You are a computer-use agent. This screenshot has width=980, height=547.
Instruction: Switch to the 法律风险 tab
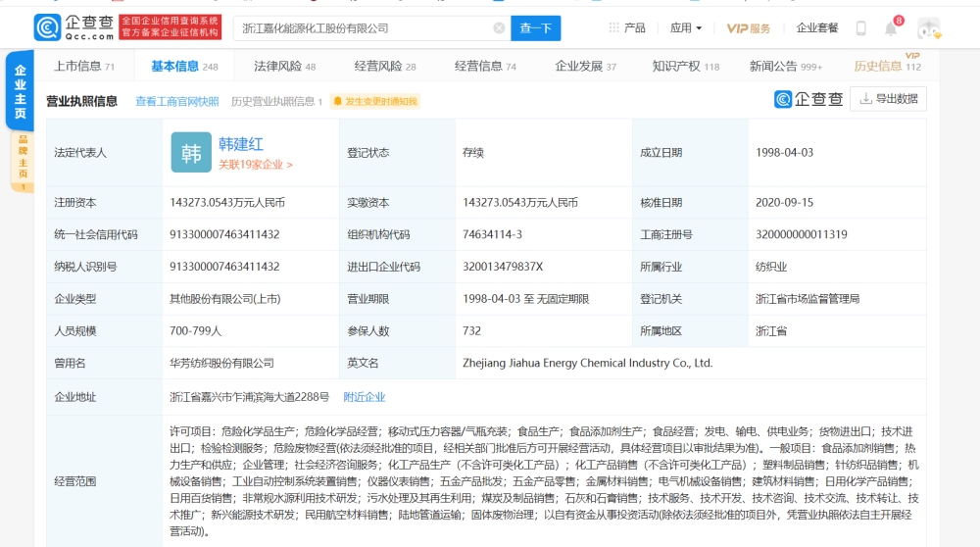point(284,67)
